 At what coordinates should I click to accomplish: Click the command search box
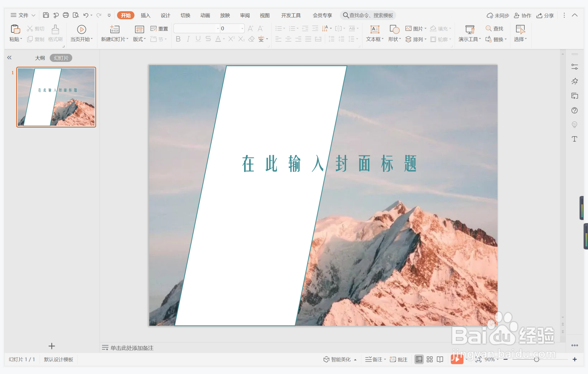(368, 15)
